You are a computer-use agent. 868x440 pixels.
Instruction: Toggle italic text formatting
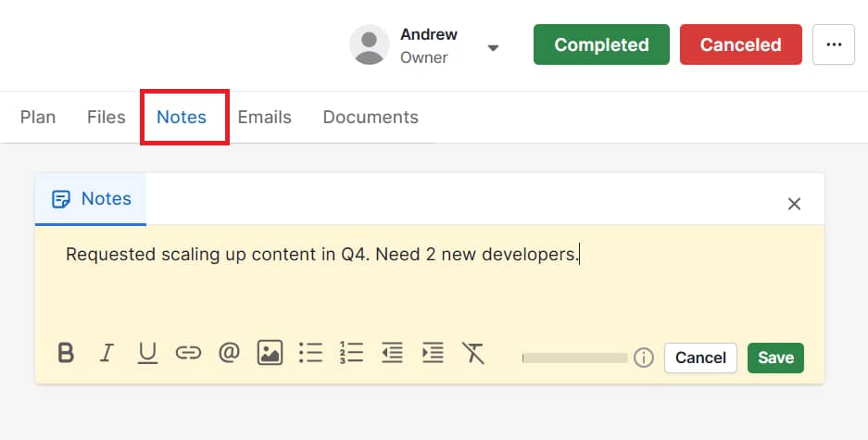coord(107,353)
